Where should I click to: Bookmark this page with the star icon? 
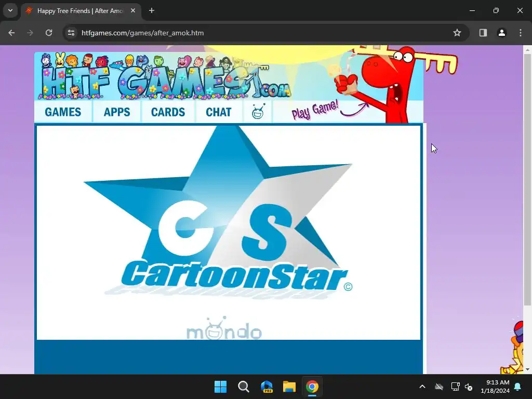457,33
